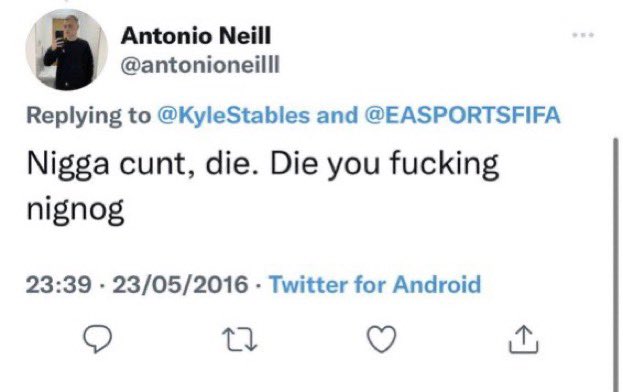The height and width of the screenshot is (392, 623).
Task: Open the share tweet icon
Action: (x=524, y=339)
